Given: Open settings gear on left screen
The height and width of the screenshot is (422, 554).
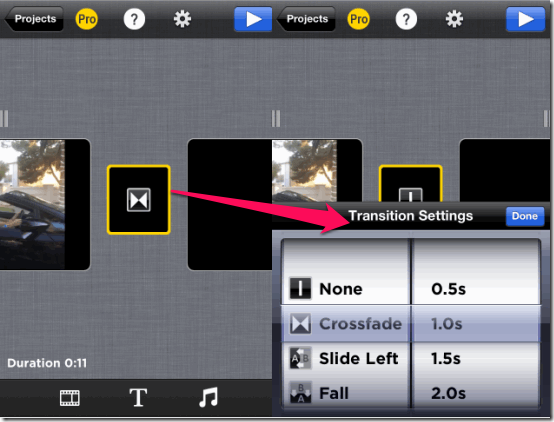Looking at the screenshot, I should pyautogui.click(x=182, y=19).
